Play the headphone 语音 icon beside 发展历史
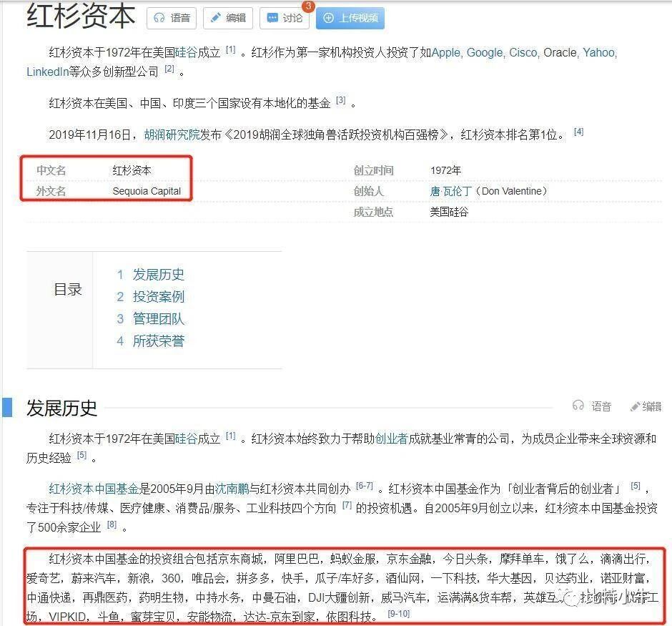Viewport: 672px width, 626px height. [578, 406]
